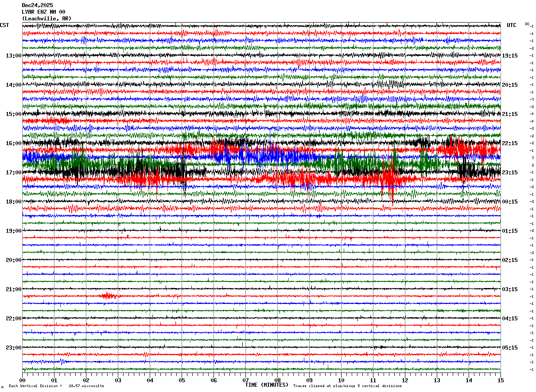Click the 17:00 CST time label
Screen dimensions: 536x392
tap(14, 173)
